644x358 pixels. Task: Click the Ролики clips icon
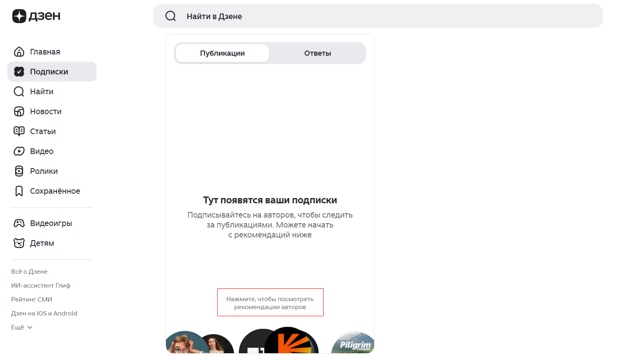pos(19,171)
